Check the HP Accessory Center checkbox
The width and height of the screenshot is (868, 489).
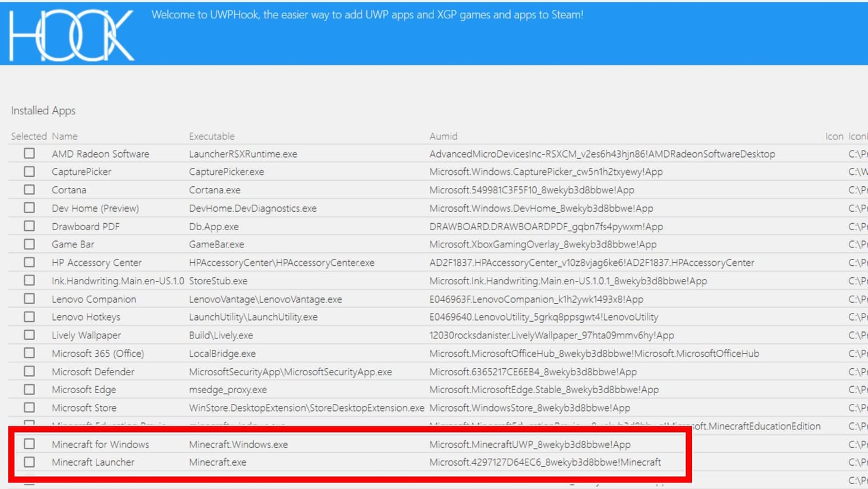pyautogui.click(x=29, y=262)
